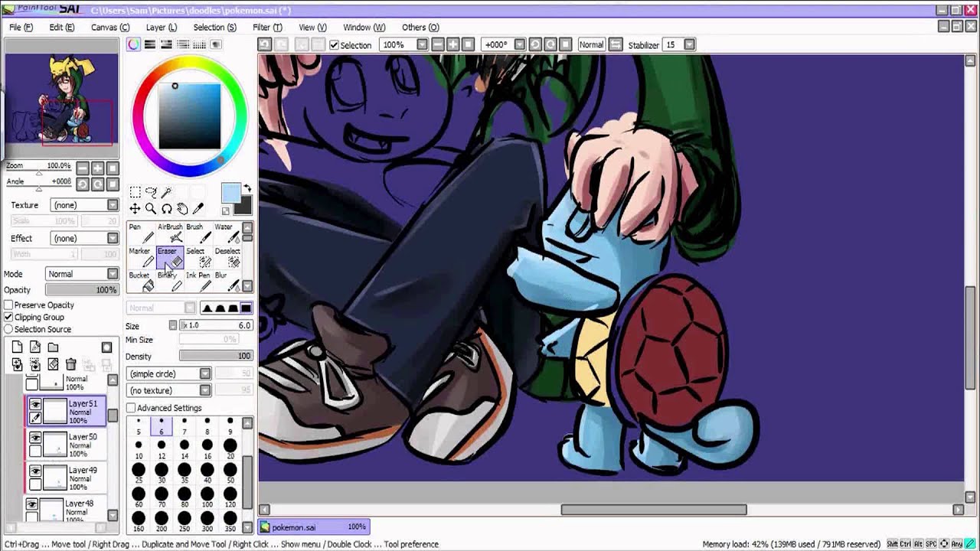
Task: Hide Layer50 using its eye icon
Action: click(35, 437)
